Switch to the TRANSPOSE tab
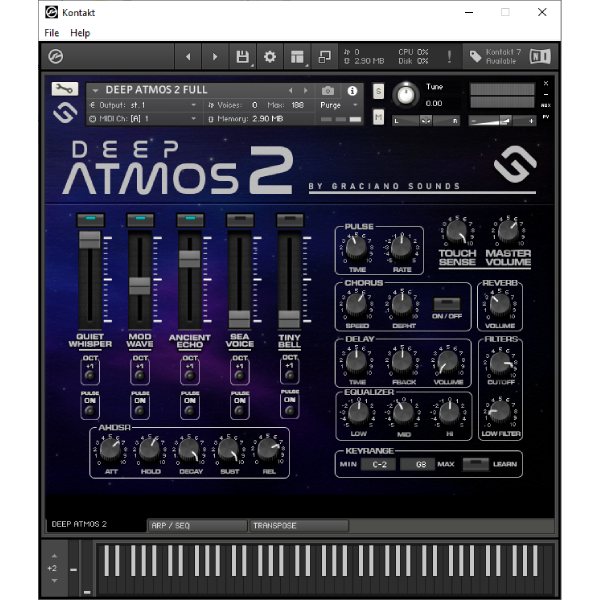Screen dimensions: 600x600 tap(299, 525)
